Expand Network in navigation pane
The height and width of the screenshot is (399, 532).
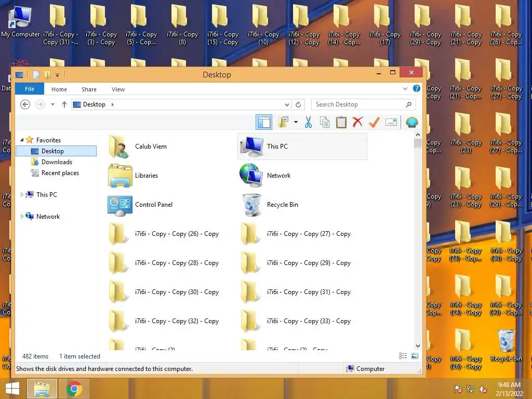point(22,216)
